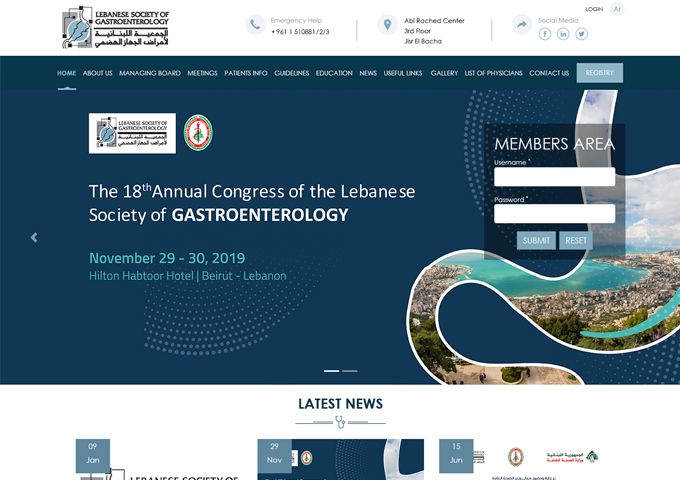Select the first carousel slide indicator

(331, 371)
